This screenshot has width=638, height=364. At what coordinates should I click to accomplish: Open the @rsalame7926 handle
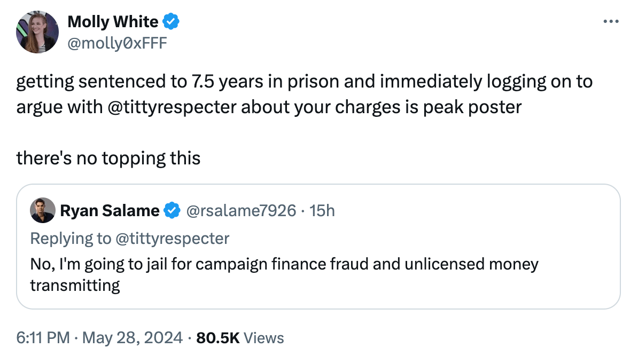[240, 211]
